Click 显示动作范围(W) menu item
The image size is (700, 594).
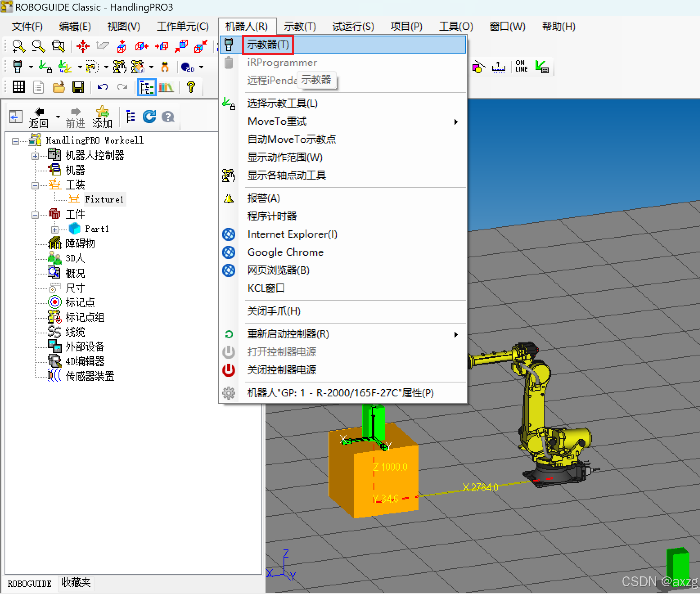click(343, 157)
